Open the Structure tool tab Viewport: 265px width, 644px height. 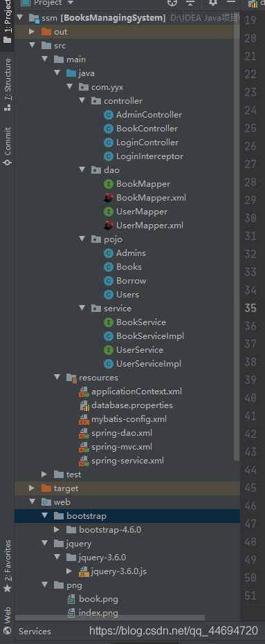click(7, 84)
